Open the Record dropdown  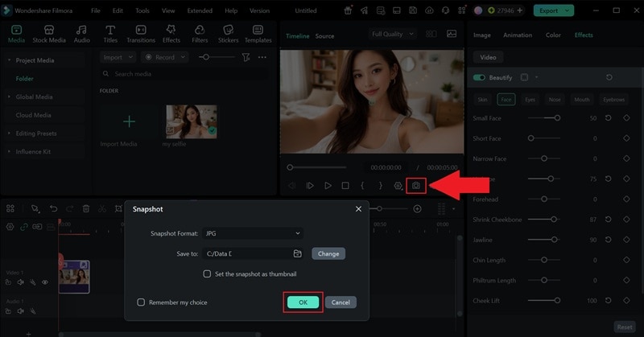pos(165,57)
